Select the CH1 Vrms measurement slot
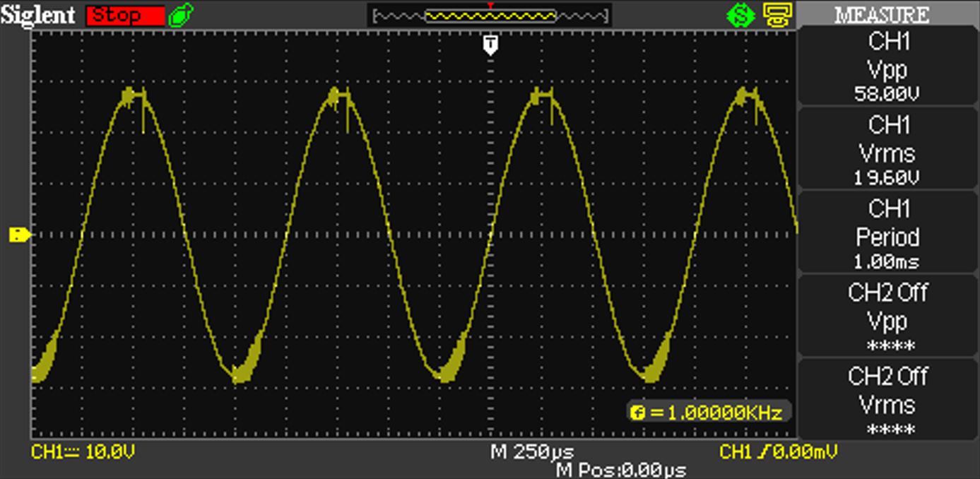The height and width of the screenshot is (479, 980). tap(887, 150)
